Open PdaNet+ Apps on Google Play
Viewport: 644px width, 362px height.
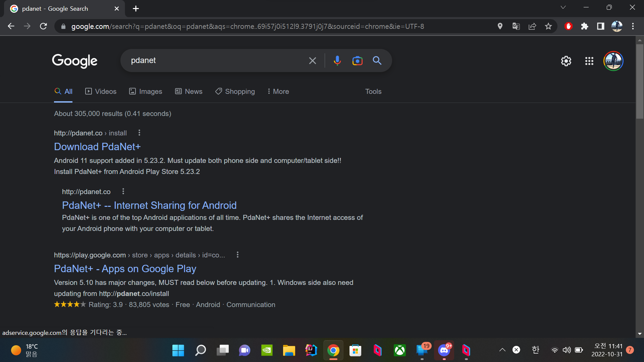pyautogui.click(x=125, y=268)
